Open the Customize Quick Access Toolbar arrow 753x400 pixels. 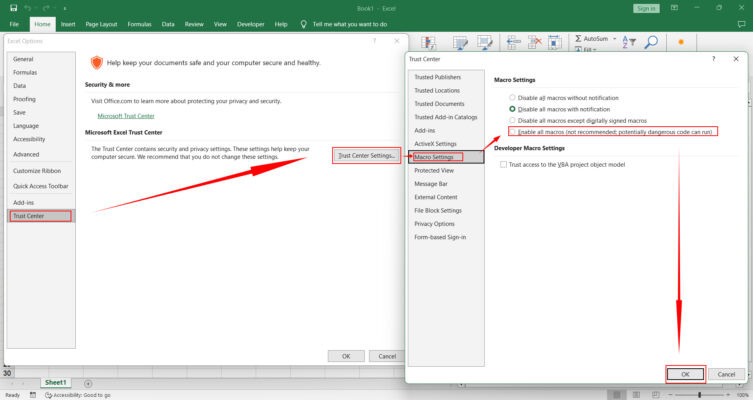[x=64, y=8]
